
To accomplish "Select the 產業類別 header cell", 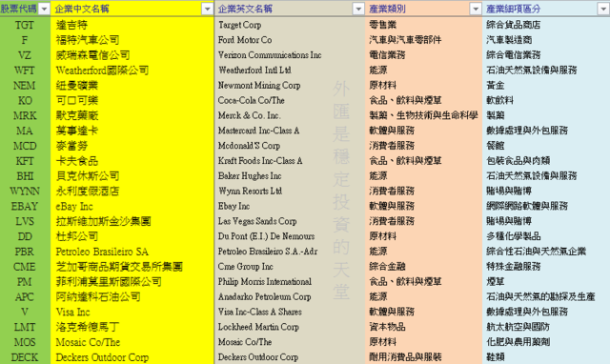I will (x=423, y=9).
